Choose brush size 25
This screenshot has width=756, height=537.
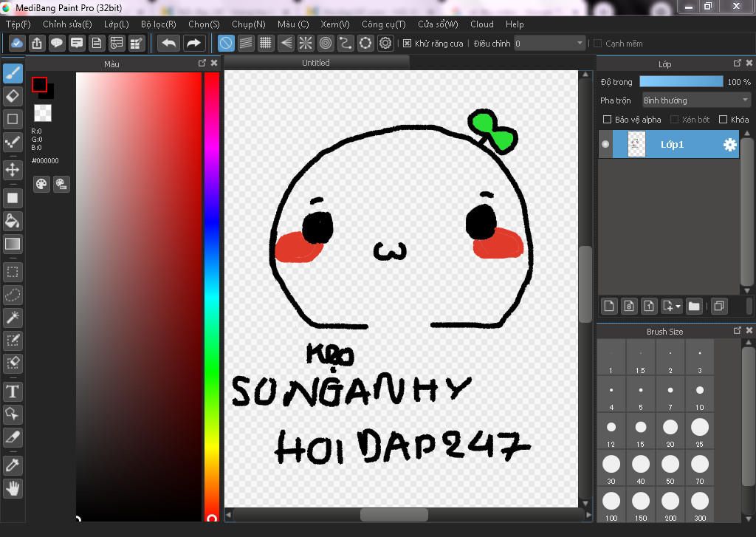tap(700, 432)
